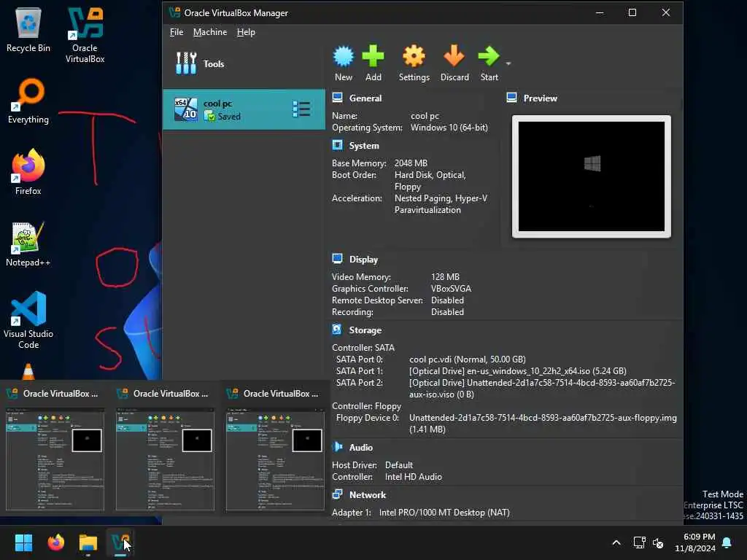Click the Audio section header

point(360,448)
